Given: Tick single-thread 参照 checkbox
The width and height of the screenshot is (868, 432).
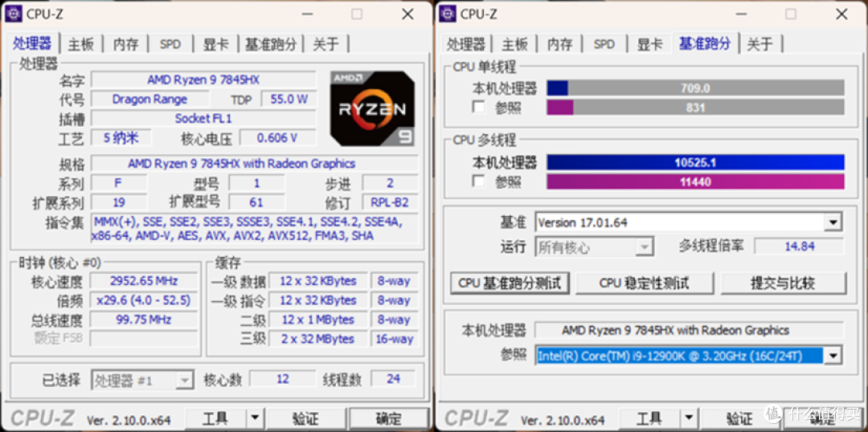Looking at the screenshot, I should pyautogui.click(x=478, y=107).
